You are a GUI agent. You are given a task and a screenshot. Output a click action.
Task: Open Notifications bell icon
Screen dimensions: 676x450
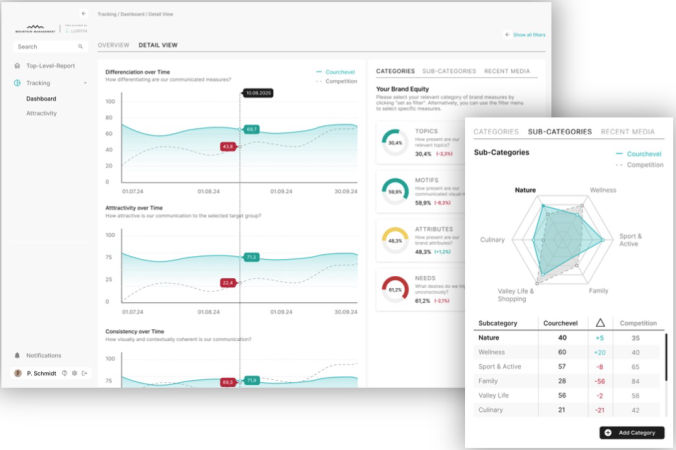[x=17, y=355]
